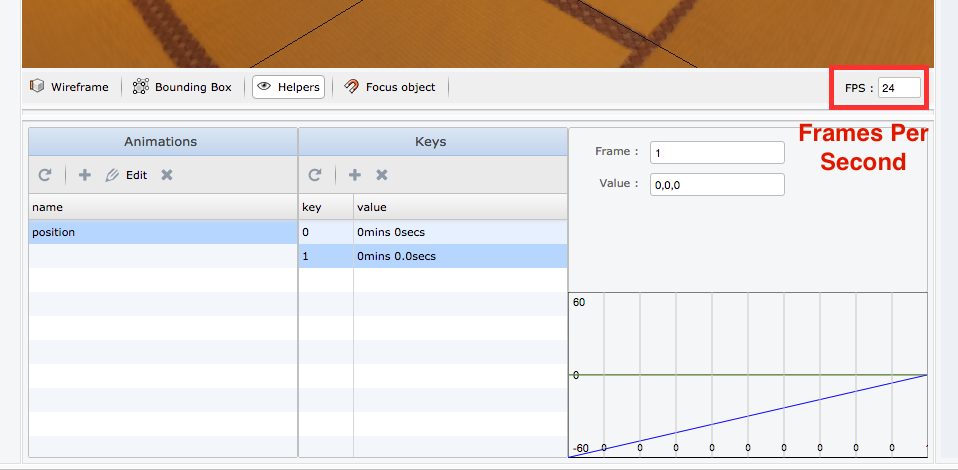Select key 0 row in Keys table
Image resolution: width=958 pixels, height=470 pixels.
(x=433, y=232)
